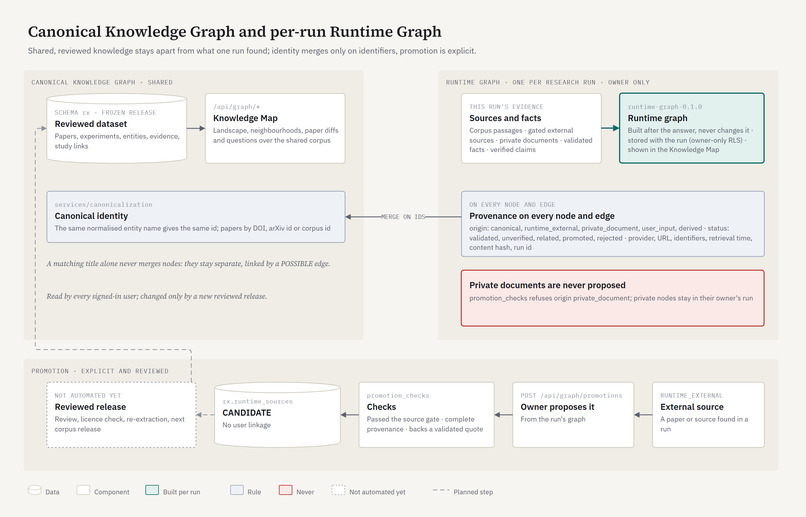Select Provenance on every node and edge box

click(613, 224)
